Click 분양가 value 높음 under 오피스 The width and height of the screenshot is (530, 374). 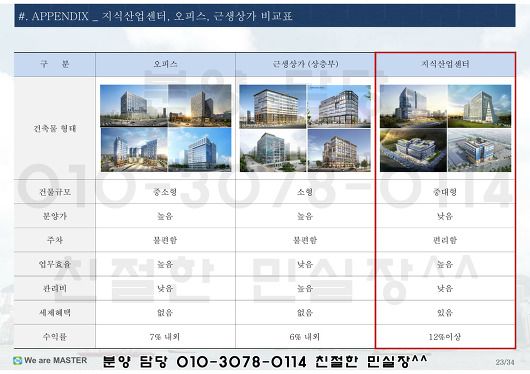165,216
